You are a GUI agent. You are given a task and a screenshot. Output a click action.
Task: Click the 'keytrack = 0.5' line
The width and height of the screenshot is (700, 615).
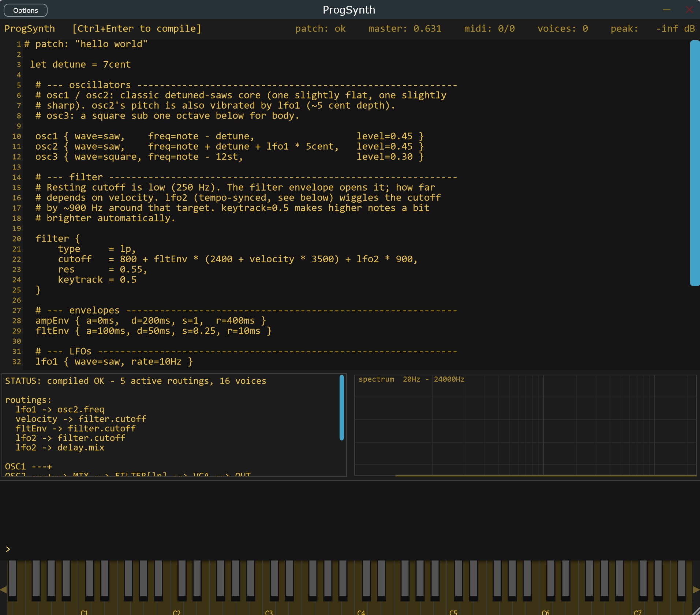point(97,280)
